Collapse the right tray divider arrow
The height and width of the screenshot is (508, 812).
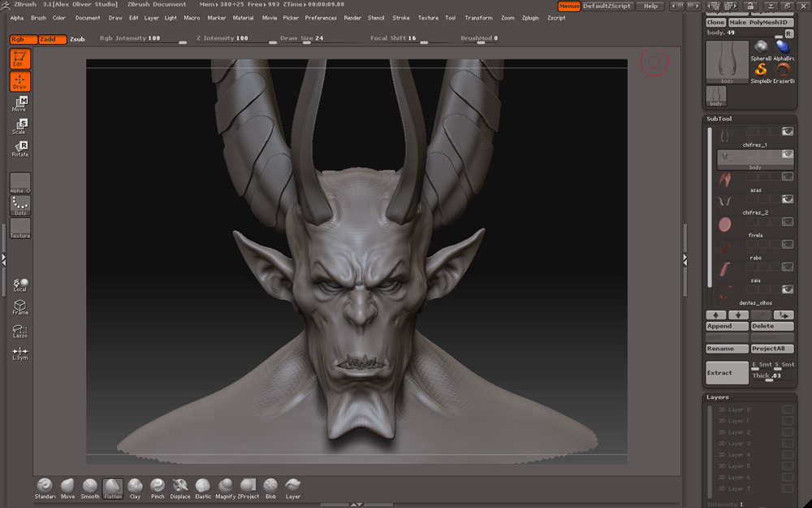pos(685,260)
